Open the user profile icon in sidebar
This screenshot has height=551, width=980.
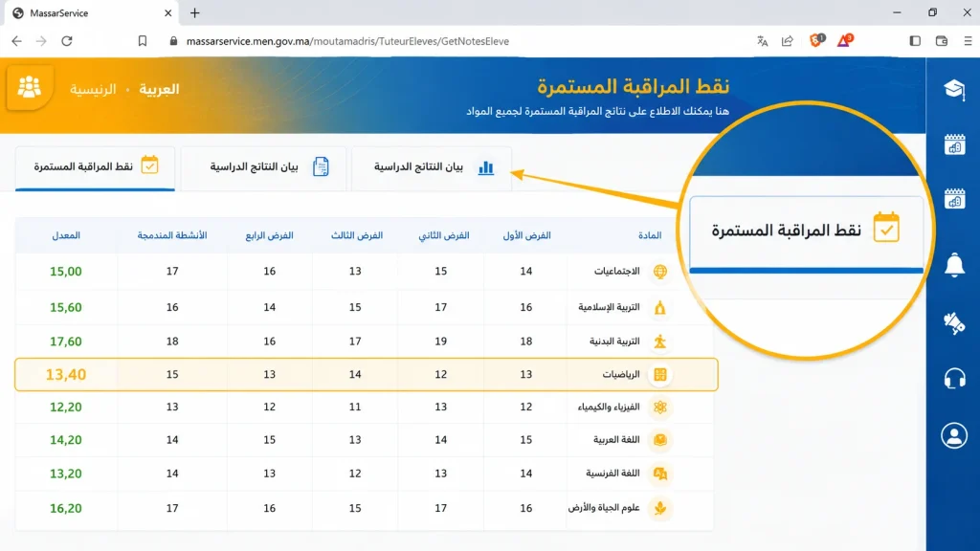[x=954, y=435]
